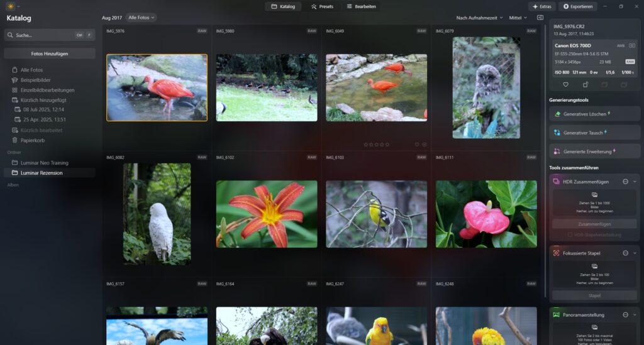Switch to the Katalog tab
This screenshot has height=345, width=644.
[x=284, y=6]
